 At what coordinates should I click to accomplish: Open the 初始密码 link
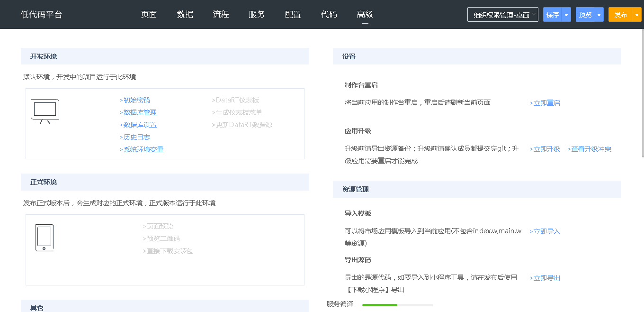(135, 100)
